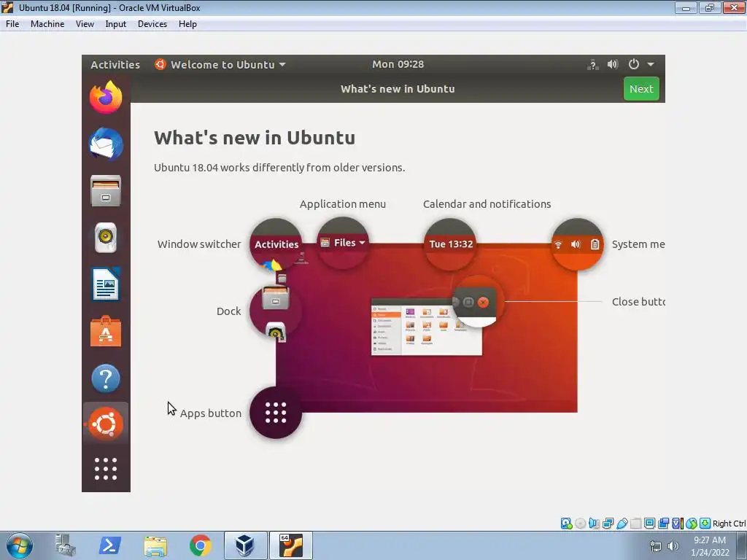Expand the Ubuntu system menu arrow
This screenshot has width=747, height=560.
(651, 64)
